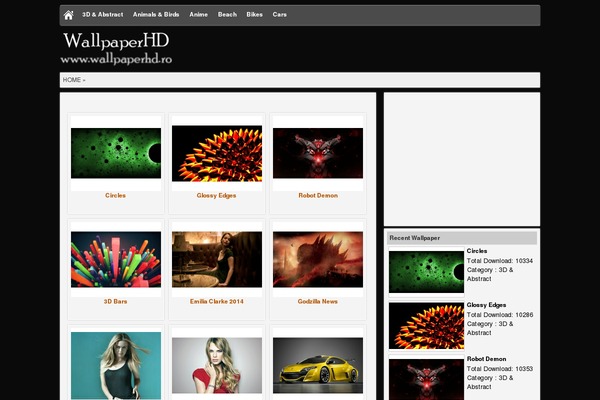The image size is (600, 400).
Task: Open the Godzilla News thumbnail
Action: coord(318,259)
